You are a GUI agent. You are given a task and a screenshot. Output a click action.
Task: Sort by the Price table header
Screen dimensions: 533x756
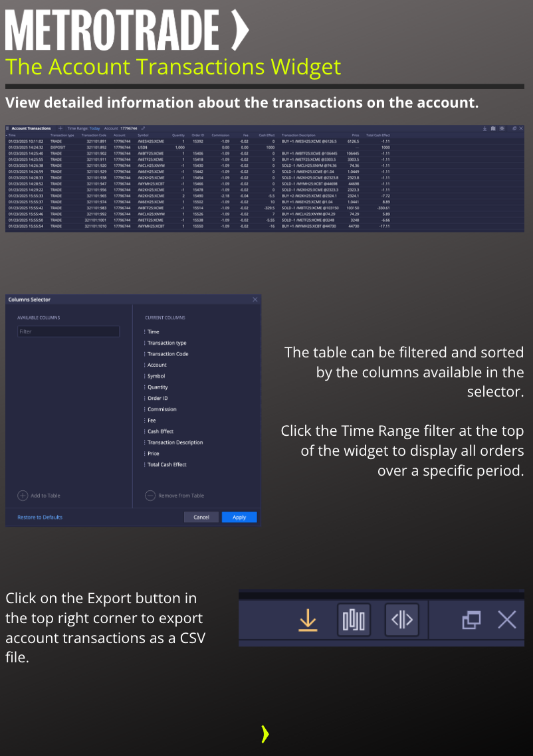click(x=356, y=136)
